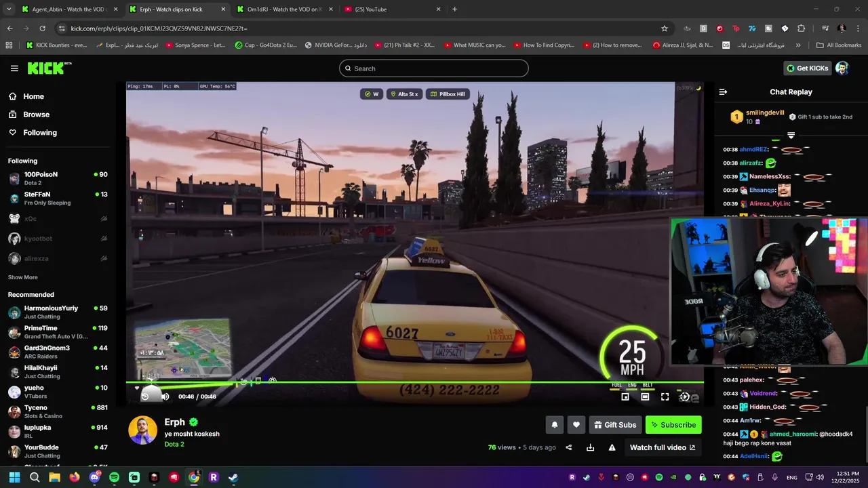Expand followed channels with Show More
Image resolution: width=868 pixels, height=488 pixels.
click(23, 277)
